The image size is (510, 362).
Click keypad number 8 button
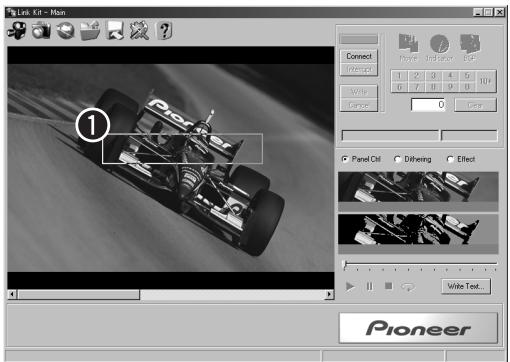click(x=433, y=87)
